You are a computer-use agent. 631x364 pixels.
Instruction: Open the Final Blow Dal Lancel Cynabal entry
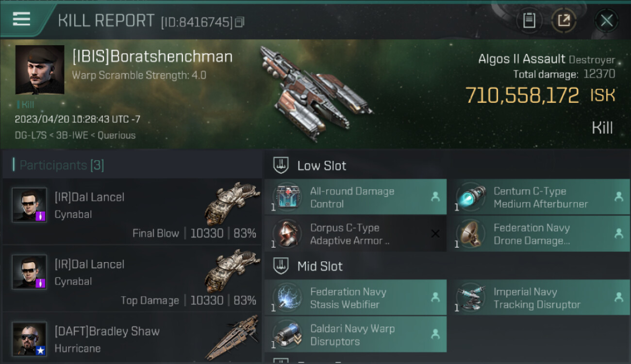(x=132, y=212)
